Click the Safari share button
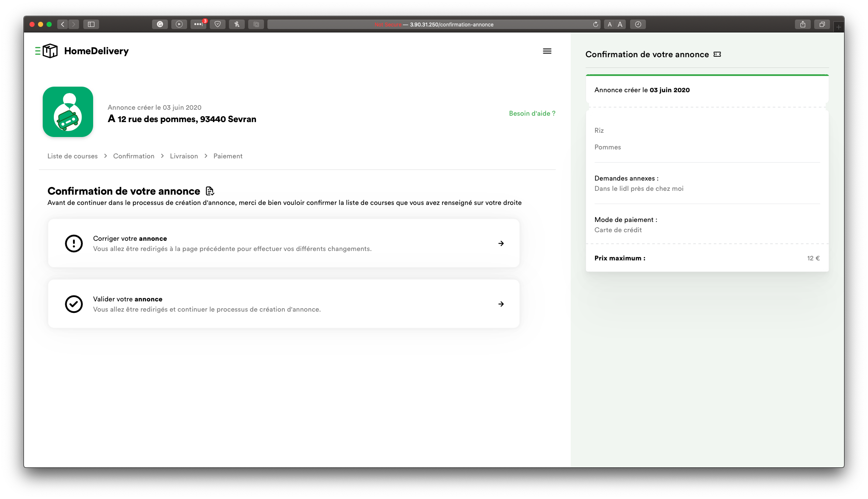Screen dimensions: 868x499 803,24
